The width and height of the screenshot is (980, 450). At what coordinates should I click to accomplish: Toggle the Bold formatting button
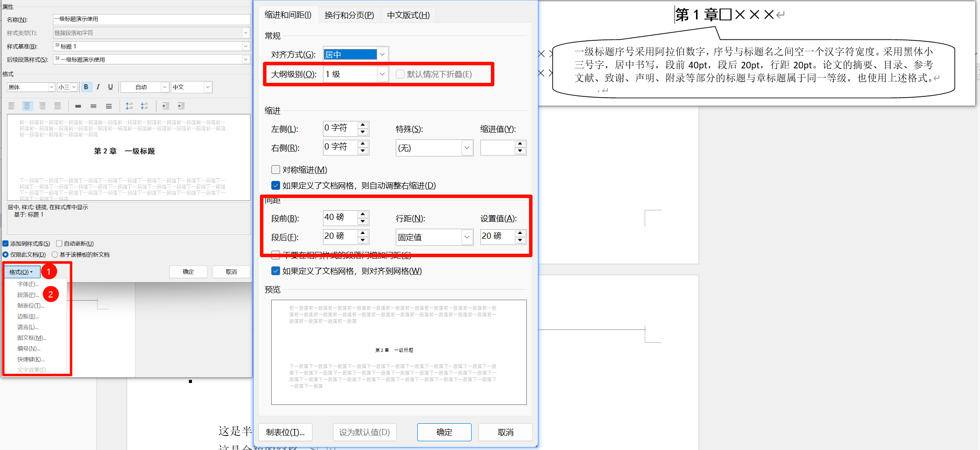86,87
